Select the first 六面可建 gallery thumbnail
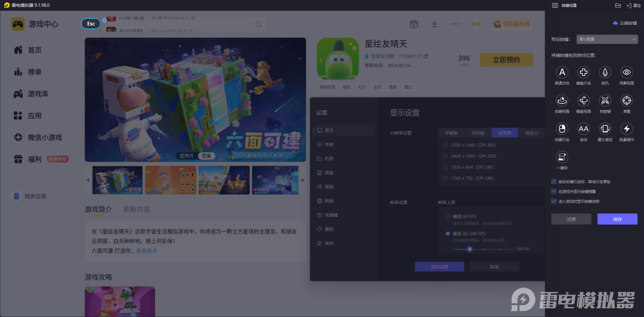 tap(118, 180)
